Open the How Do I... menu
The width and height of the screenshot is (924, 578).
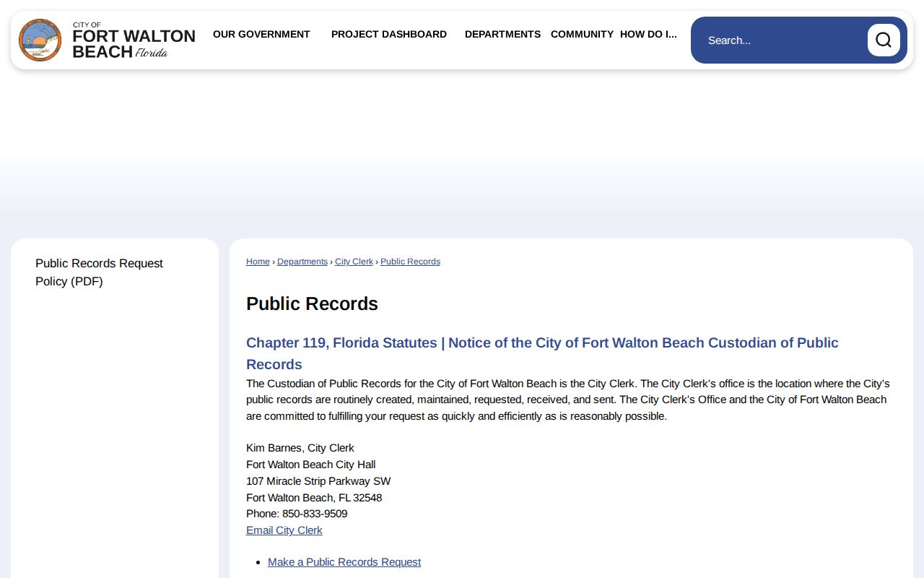[648, 34]
